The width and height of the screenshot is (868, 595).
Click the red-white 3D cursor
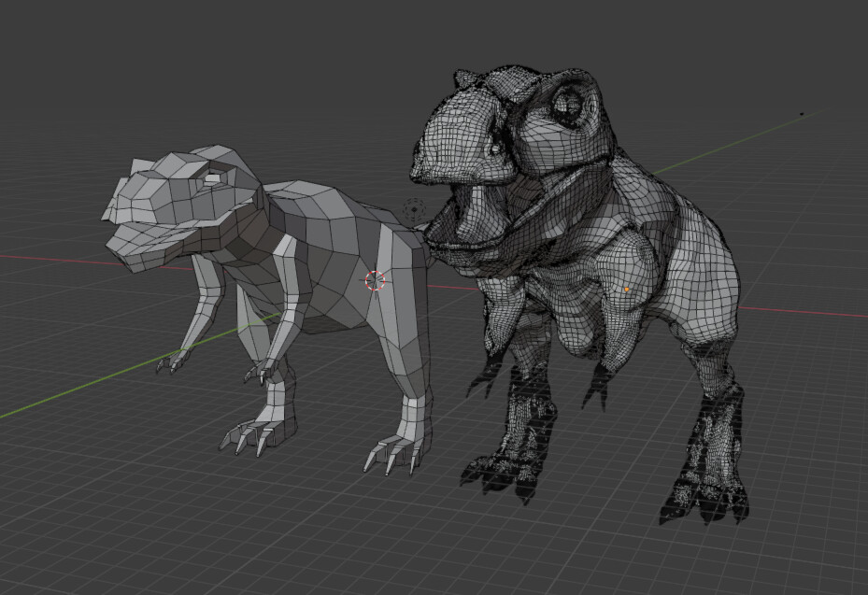point(376,280)
